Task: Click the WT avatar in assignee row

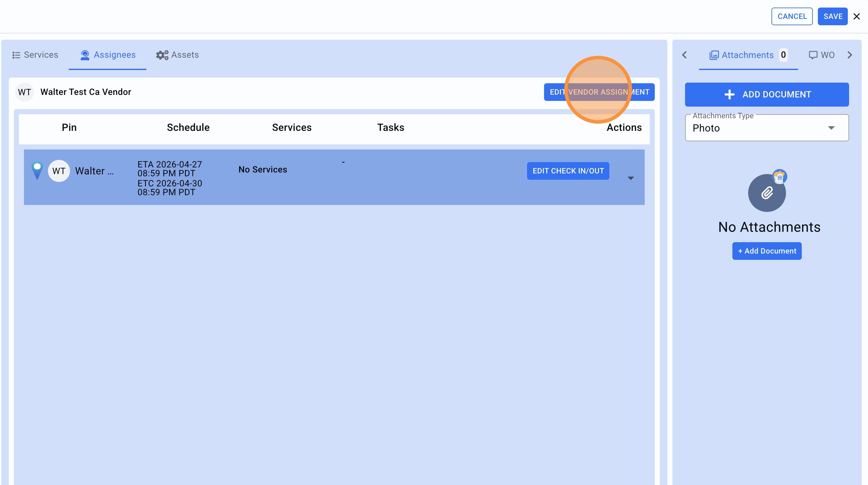Action: (x=59, y=171)
